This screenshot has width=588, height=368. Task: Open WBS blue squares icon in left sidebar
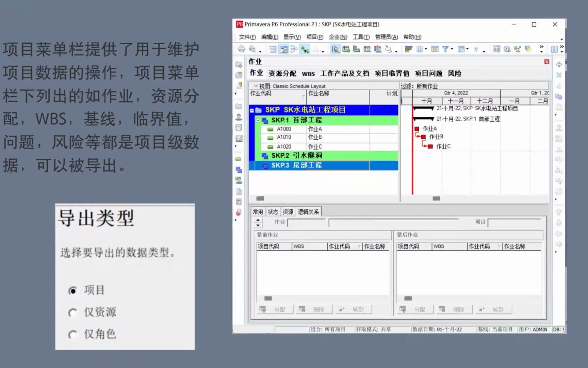point(239,170)
